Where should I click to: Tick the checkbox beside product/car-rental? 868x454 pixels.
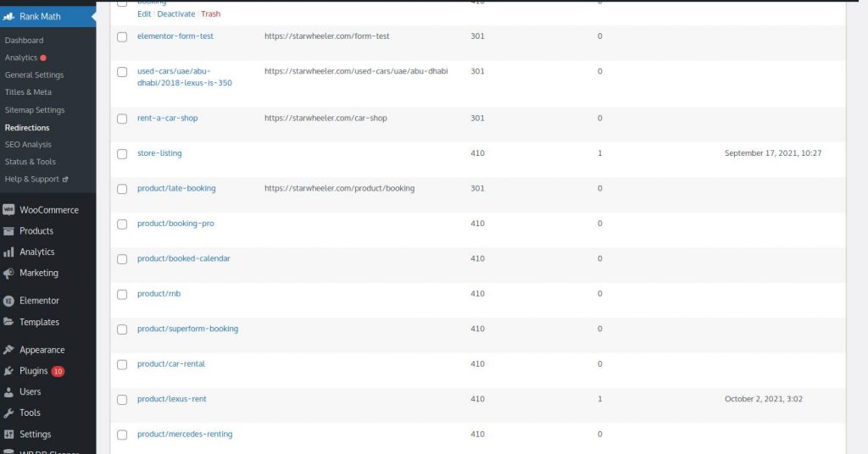[122, 365]
